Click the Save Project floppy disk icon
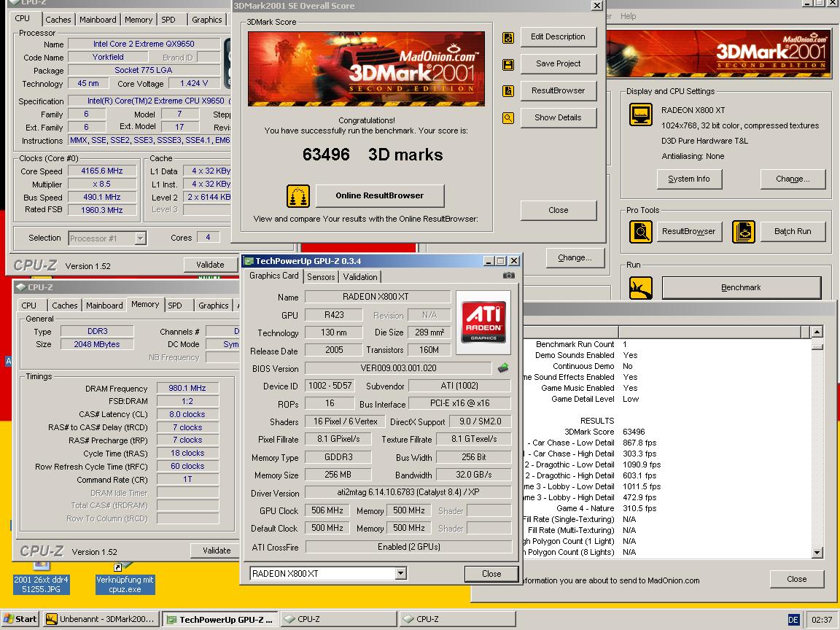This screenshot has width=840, height=630. tap(507, 65)
